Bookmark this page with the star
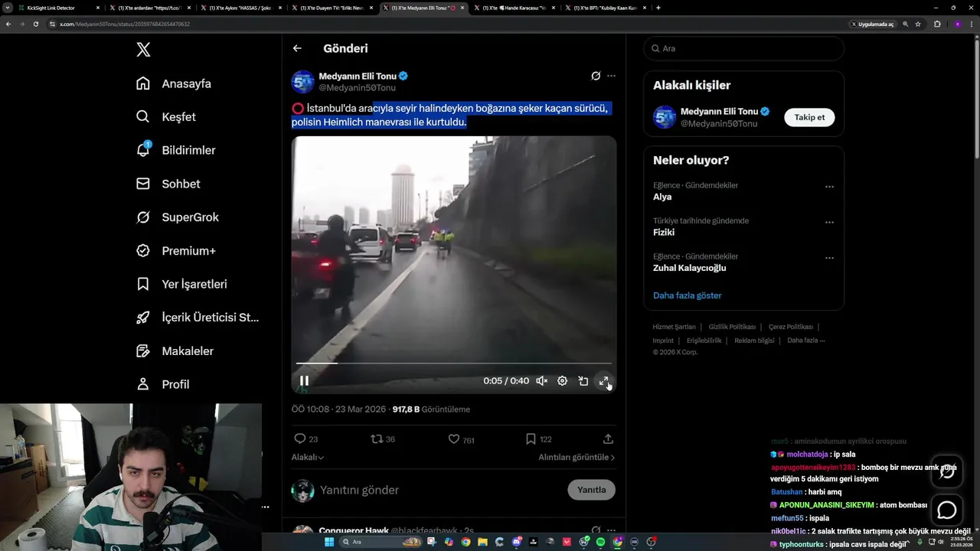The width and height of the screenshot is (980, 551). pyautogui.click(x=918, y=24)
